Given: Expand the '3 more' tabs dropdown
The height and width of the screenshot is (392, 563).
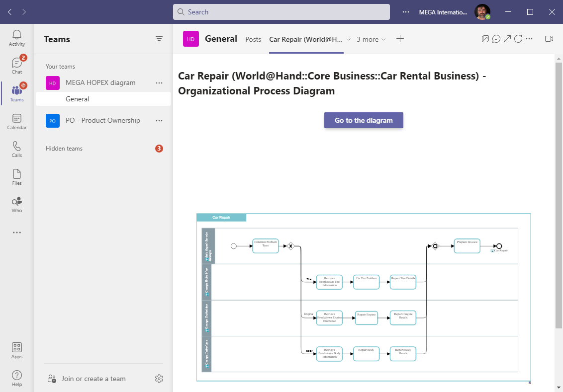Looking at the screenshot, I should coord(371,40).
